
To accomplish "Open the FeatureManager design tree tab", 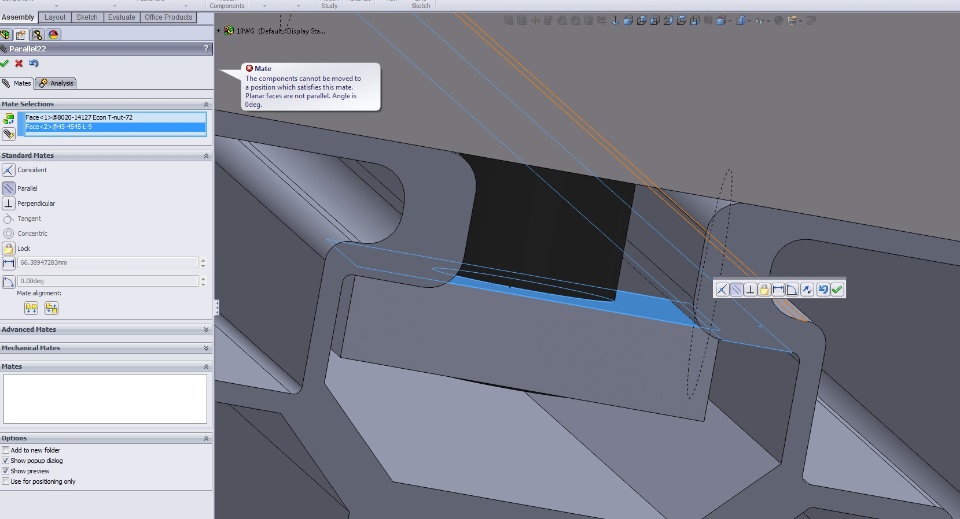I will (x=6, y=34).
